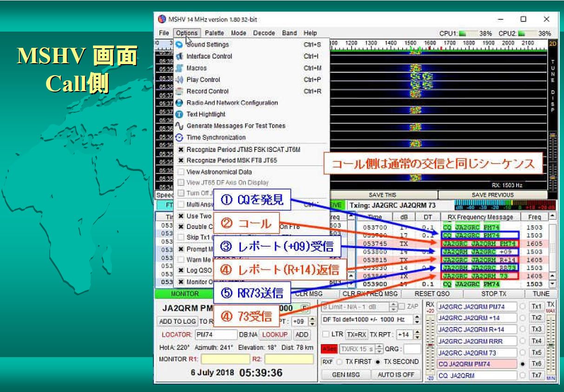This screenshot has height=392, width=564.
Task: Click right message list scroll-down arrow
Action: click(552, 284)
